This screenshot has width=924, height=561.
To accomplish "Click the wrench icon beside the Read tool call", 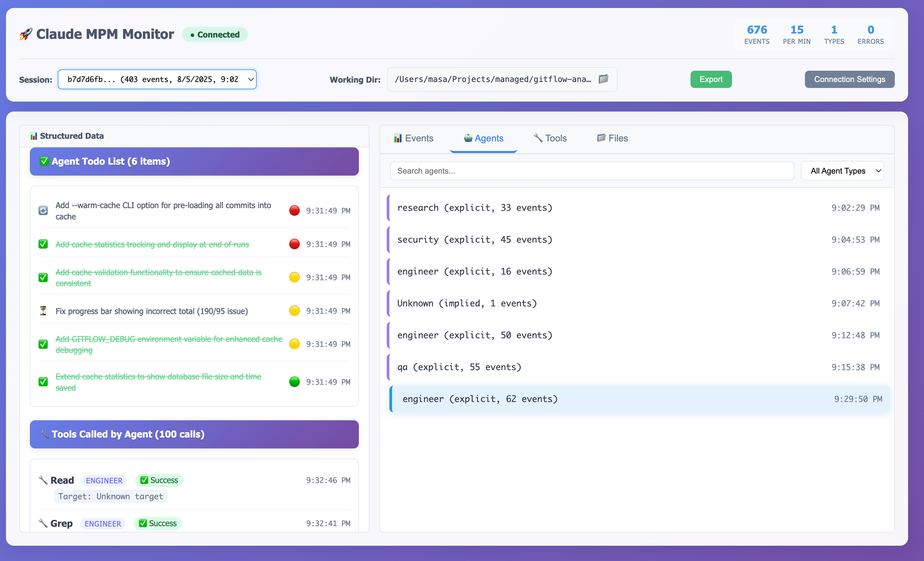I will [43, 480].
